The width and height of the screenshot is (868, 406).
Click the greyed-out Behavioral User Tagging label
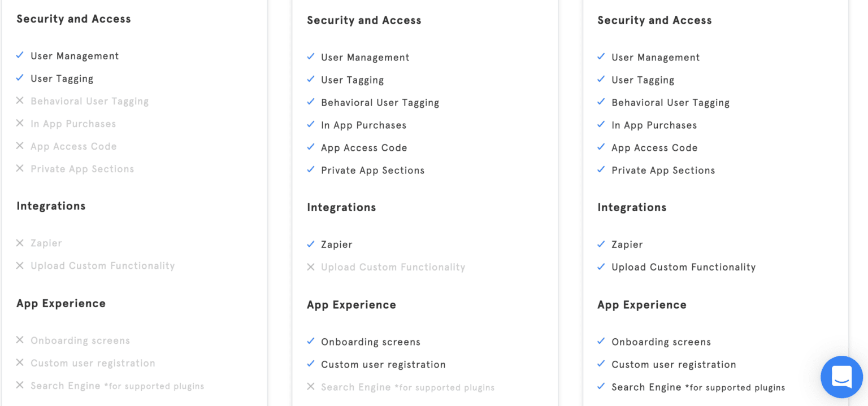point(89,102)
